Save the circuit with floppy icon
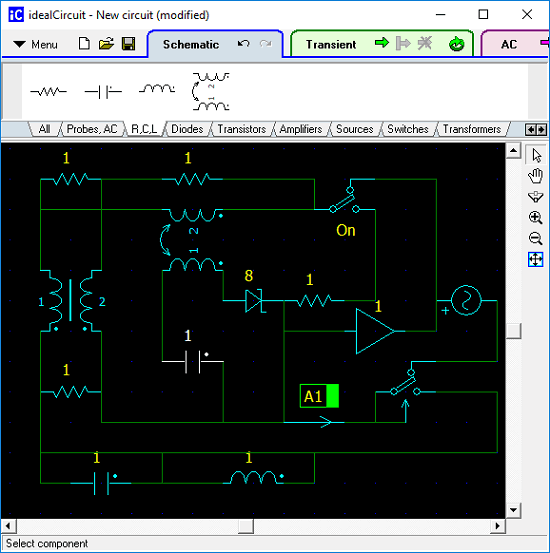550x553 pixels. pyautogui.click(x=128, y=44)
